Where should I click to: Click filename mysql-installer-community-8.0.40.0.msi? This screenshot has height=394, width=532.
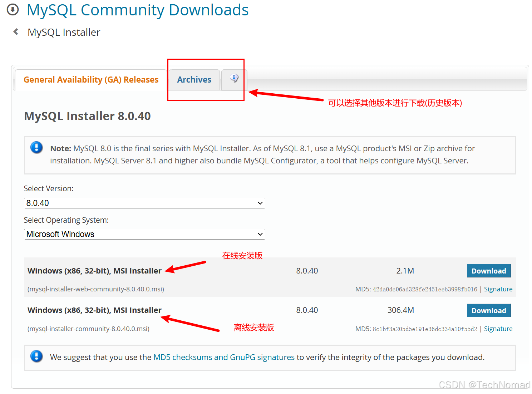[x=88, y=329]
